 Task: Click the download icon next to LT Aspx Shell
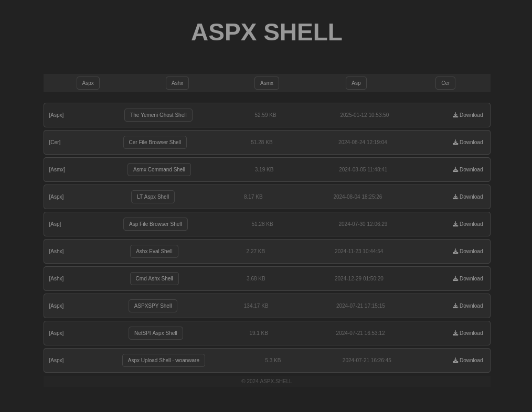coord(455,197)
